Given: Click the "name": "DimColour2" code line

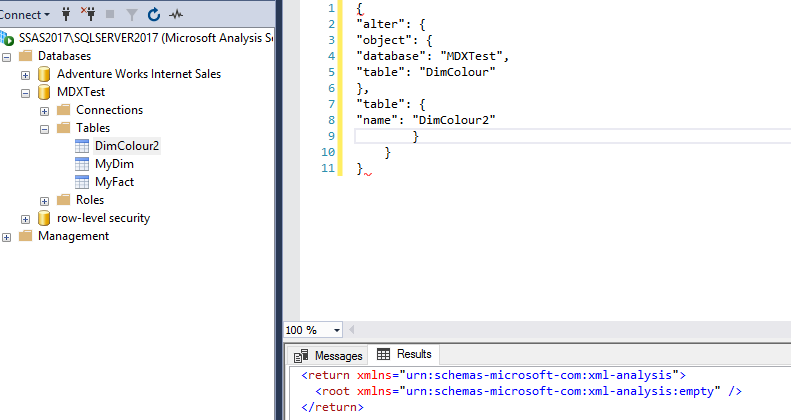Looking at the screenshot, I should coord(426,120).
